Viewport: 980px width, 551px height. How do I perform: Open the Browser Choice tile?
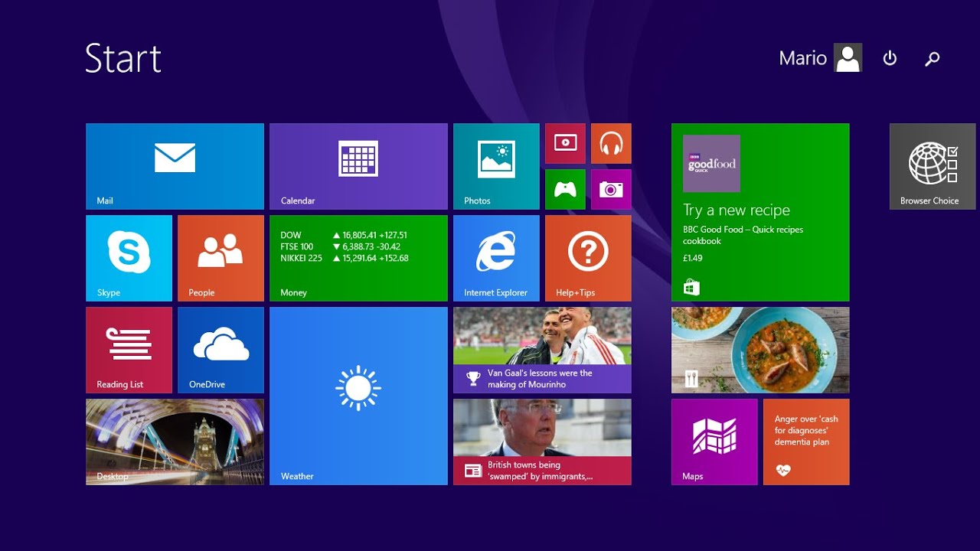(933, 166)
